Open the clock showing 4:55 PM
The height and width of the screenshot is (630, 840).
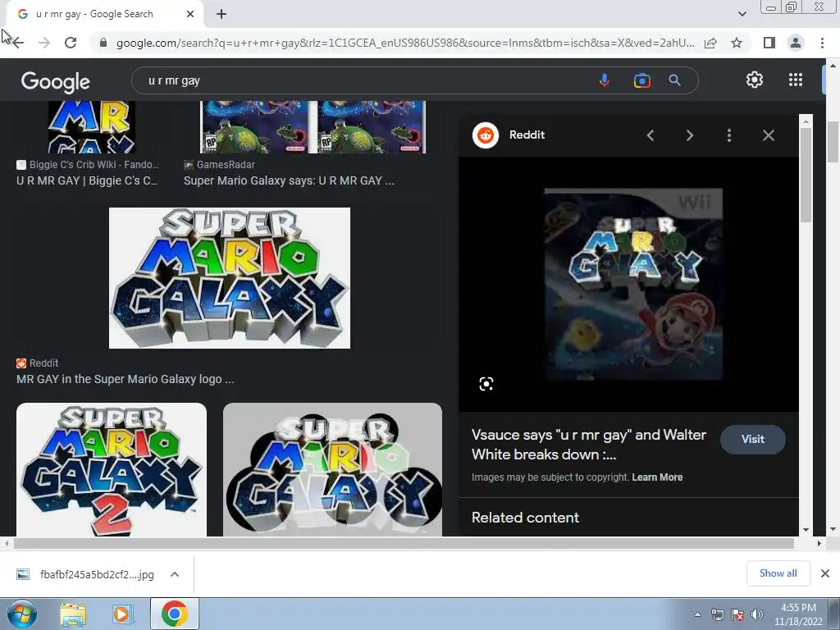coord(798,614)
